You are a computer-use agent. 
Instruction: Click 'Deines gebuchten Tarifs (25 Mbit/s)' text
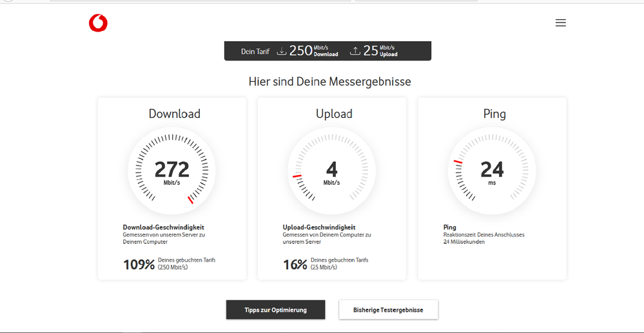(339, 263)
